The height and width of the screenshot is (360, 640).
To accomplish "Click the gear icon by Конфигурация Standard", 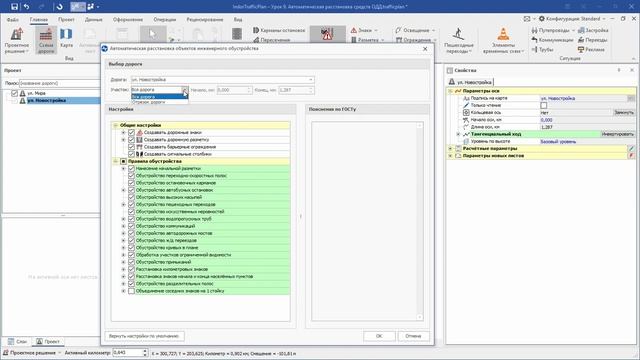I will [x=542, y=19].
